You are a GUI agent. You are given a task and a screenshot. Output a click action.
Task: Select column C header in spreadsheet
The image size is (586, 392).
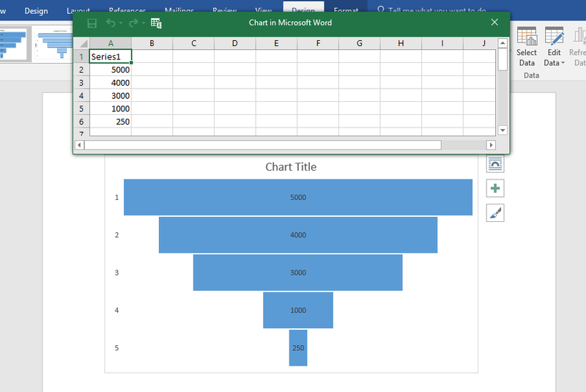(193, 43)
